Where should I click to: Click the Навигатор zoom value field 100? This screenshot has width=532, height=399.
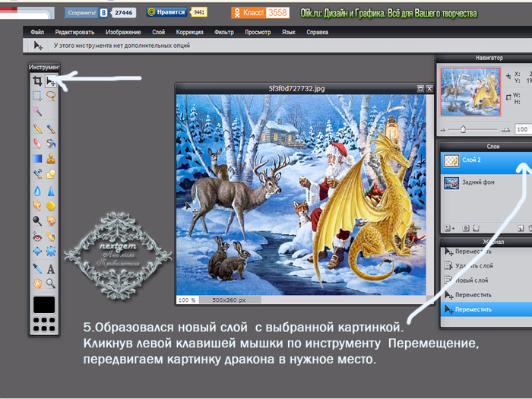(523, 129)
